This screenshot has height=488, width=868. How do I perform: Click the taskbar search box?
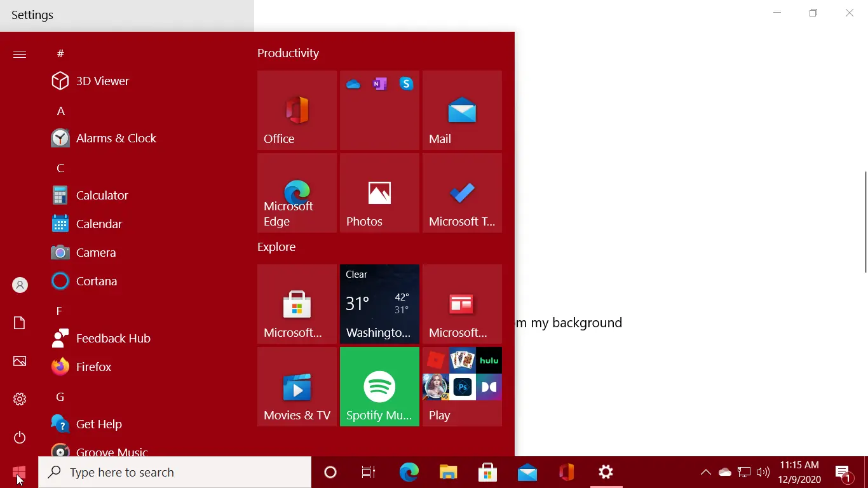coord(175,472)
